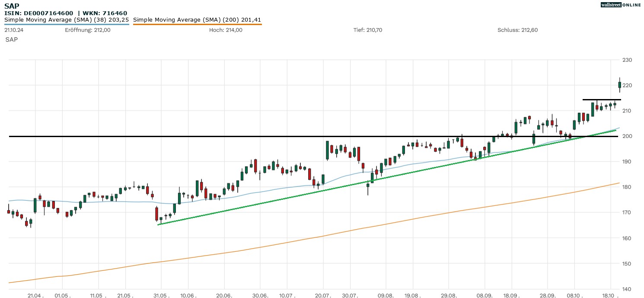Click the orange underline below SMA (200)
Screen dimensions: 644x298
[197, 24]
